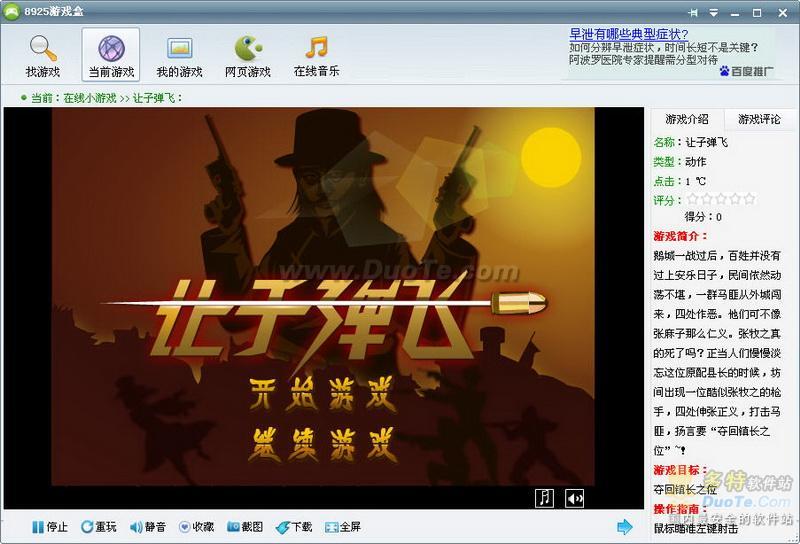Screen dimensions: 800x544
Task: Close the 8925游戏盒 window
Action: point(783,13)
